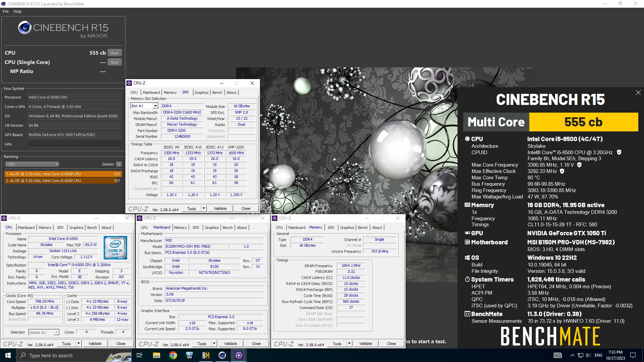
Task: Click the Motherboard icon in BenchMate panel
Action: (x=467, y=242)
